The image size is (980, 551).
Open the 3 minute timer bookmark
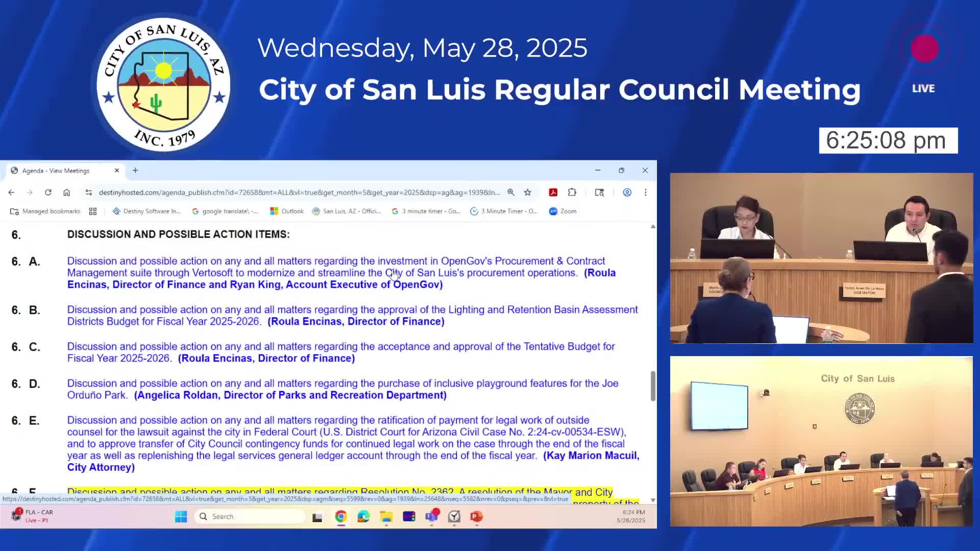point(426,211)
